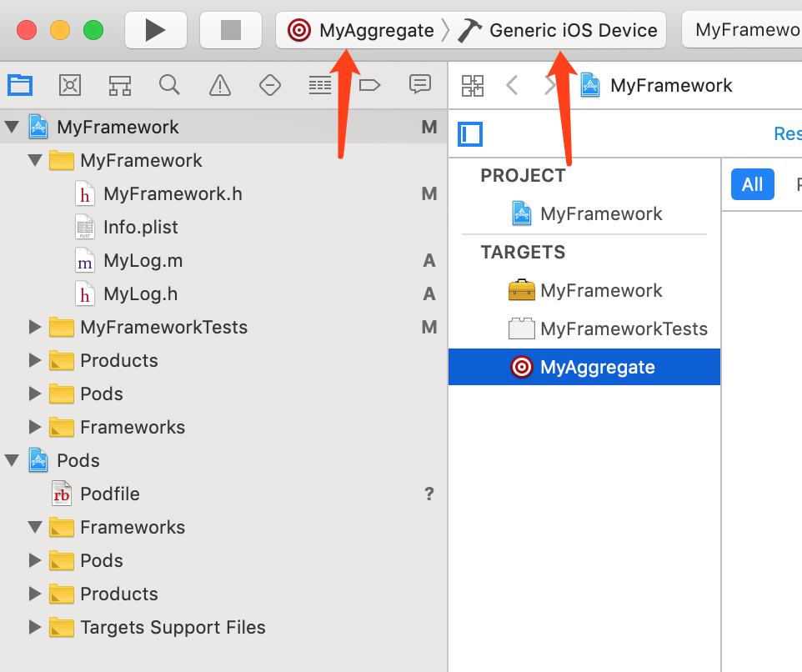The width and height of the screenshot is (802, 672).
Task: Open the Test navigator diamond icon
Action: 269,84
